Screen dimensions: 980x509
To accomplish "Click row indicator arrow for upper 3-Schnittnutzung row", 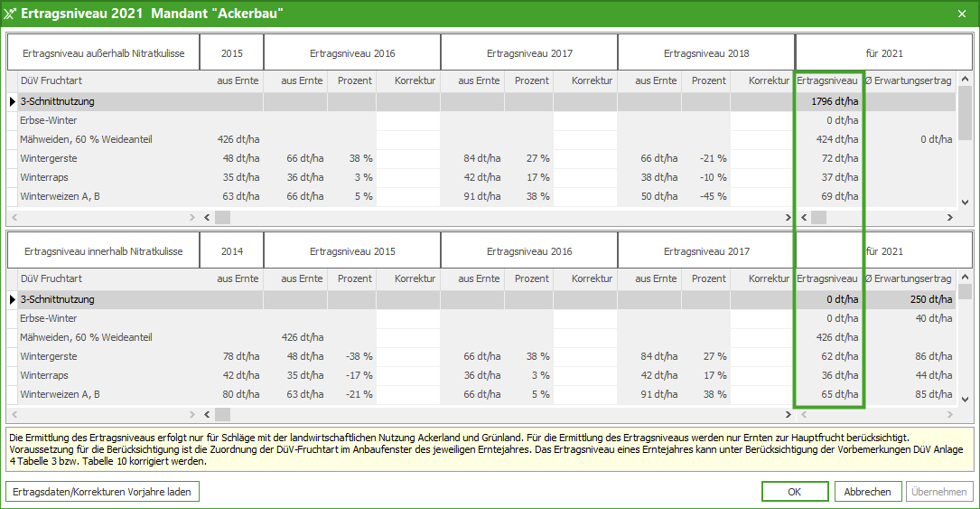I will [13, 101].
